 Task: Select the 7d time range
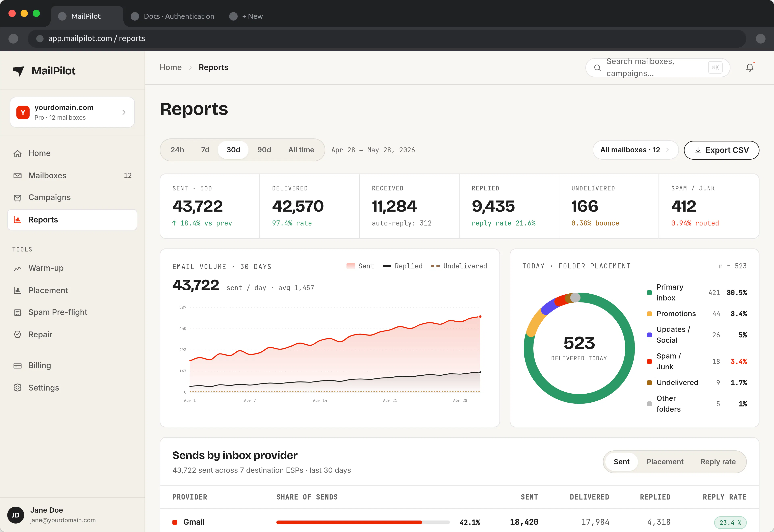point(205,150)
